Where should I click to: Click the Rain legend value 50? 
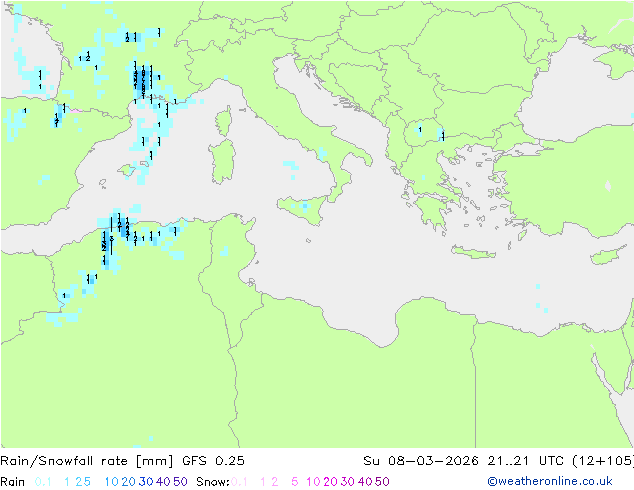coord(180,482)
